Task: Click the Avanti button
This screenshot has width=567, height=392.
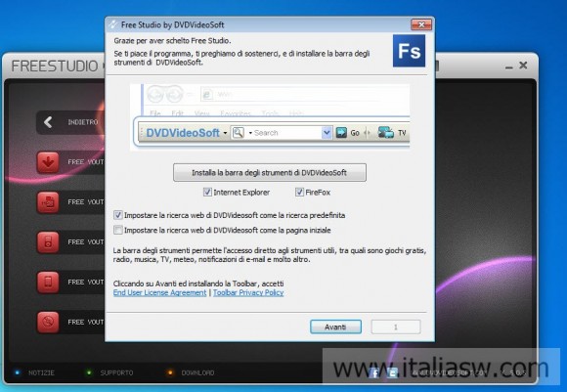Action: [x=335, y=327]
